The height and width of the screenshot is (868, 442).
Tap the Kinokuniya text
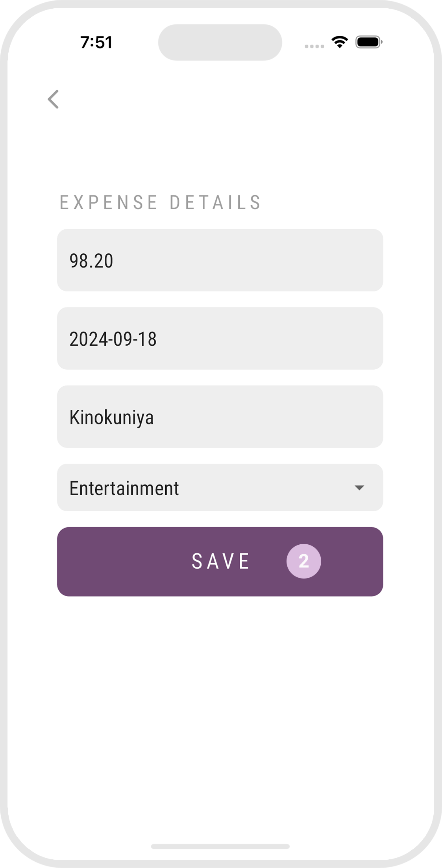pyautogui.click(x=111, y=417)
